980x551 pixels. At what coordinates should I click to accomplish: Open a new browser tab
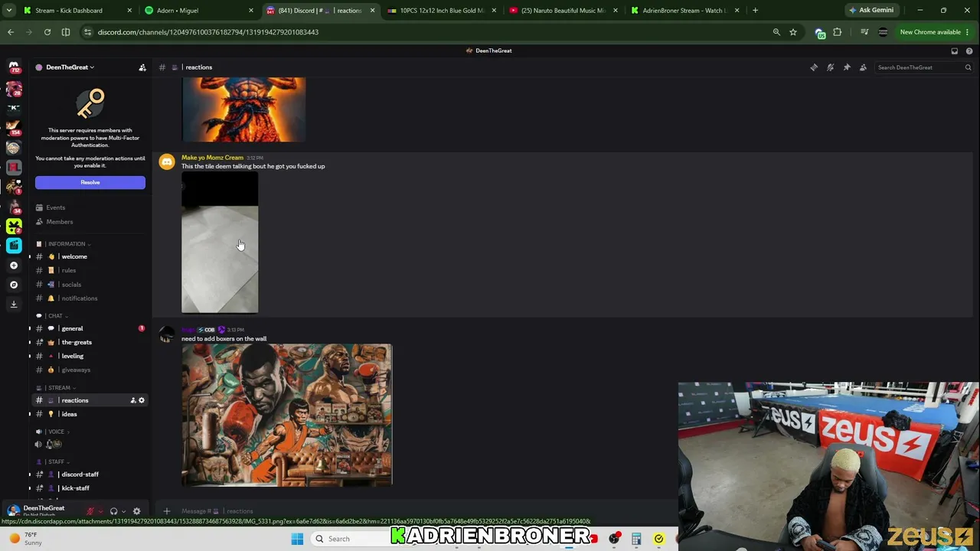tap(755, 11)
